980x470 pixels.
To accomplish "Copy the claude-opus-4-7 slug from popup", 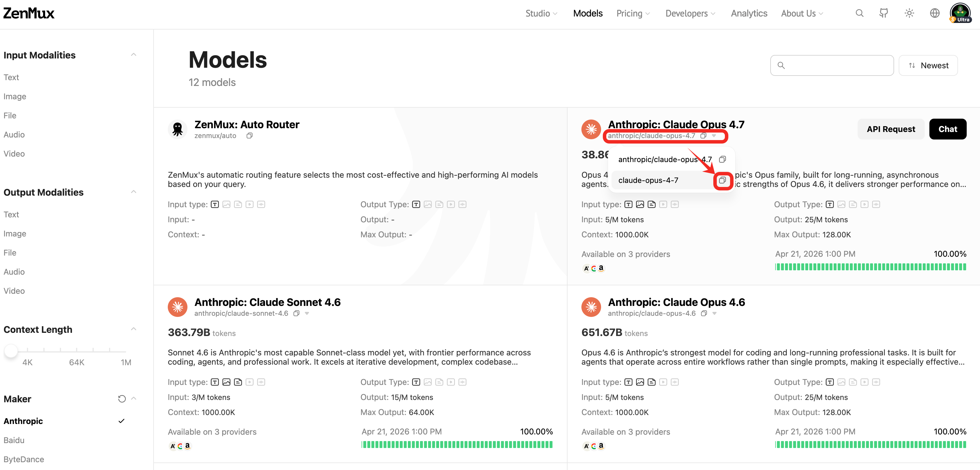I will point(722,180).
